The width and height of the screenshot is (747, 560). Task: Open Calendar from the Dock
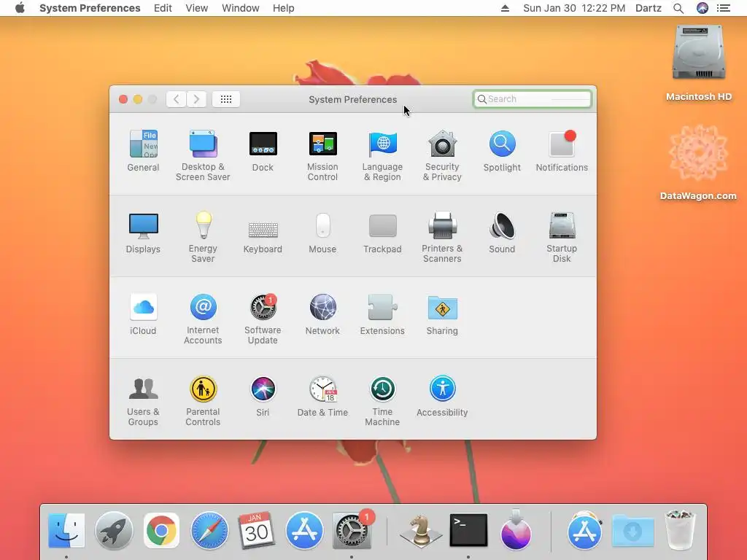pyautogui.click(x=256, y=531)
